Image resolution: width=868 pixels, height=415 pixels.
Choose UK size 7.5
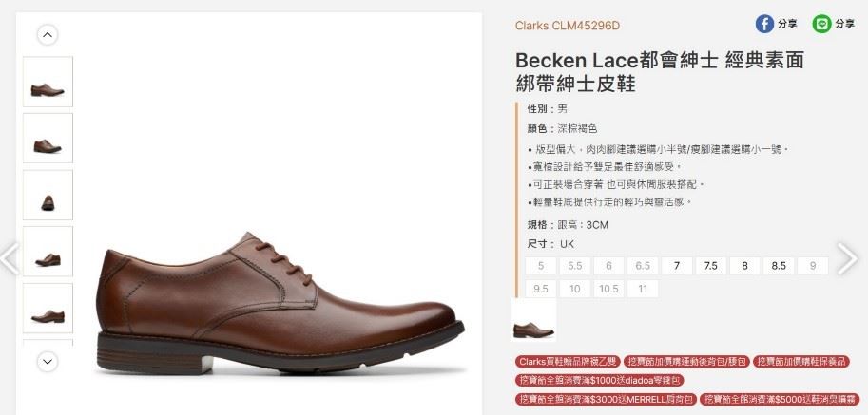pyautogui.click(x=710, y=266)
